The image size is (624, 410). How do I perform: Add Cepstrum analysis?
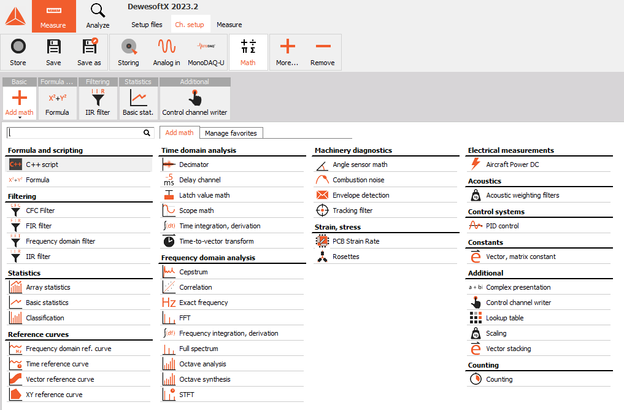(232, 272)
